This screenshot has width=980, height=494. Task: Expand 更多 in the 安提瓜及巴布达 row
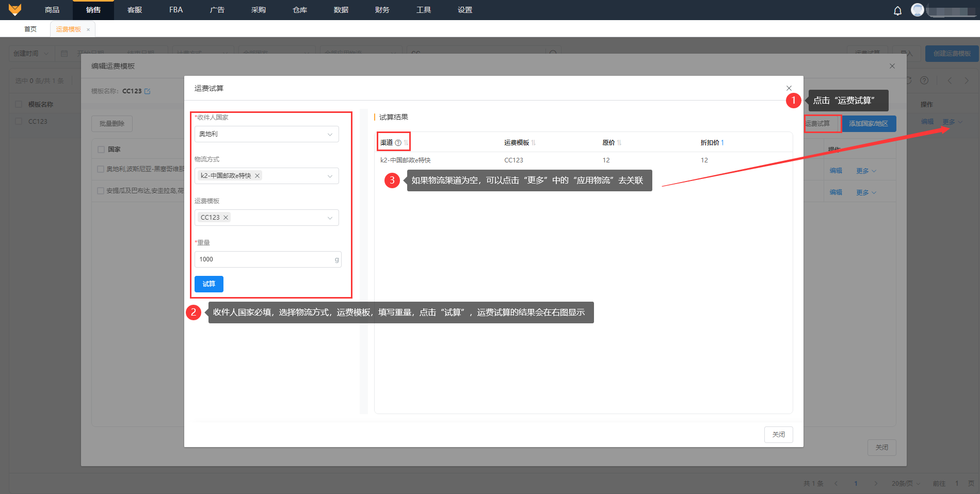[866, 192]
